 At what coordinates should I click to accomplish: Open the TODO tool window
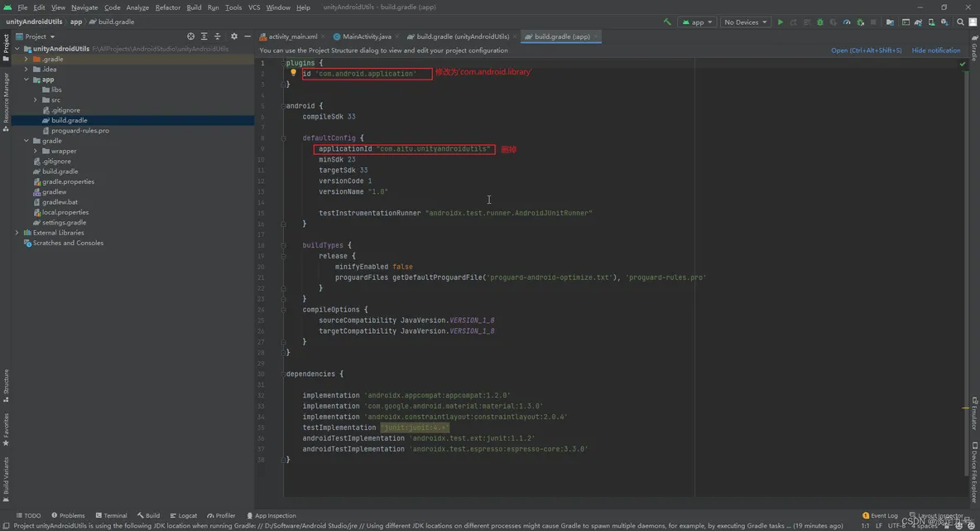click(29, 515)
